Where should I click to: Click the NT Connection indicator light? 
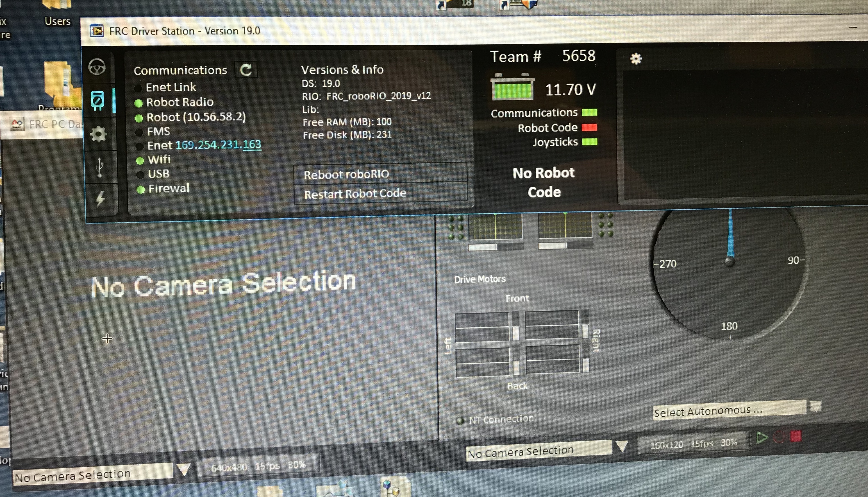(x=460, y=420)
